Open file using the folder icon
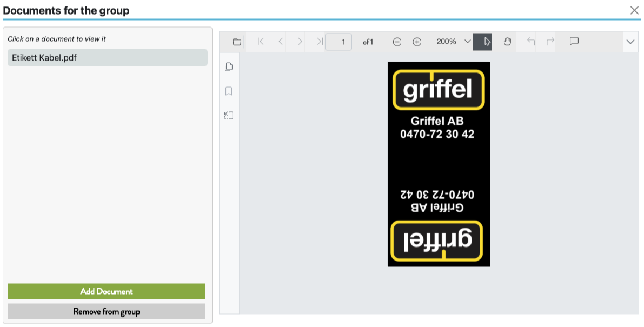644x327 pixels. pyautogui.click(x=237, y=42)
